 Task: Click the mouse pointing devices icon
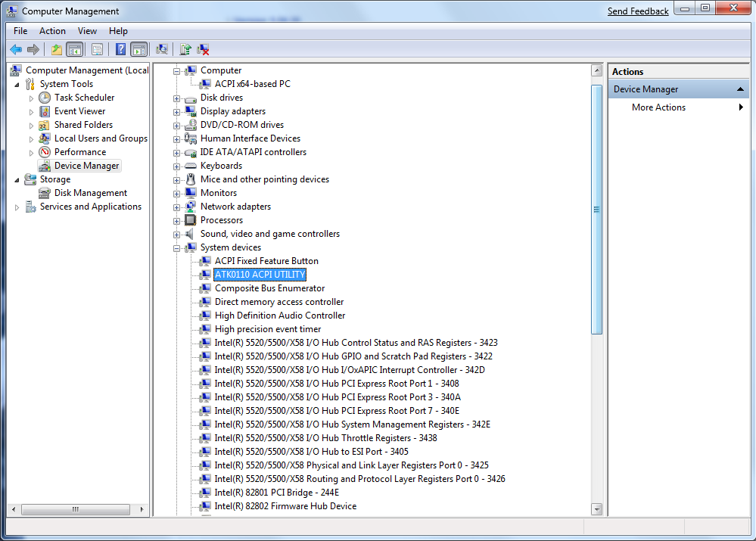point(191,179)
